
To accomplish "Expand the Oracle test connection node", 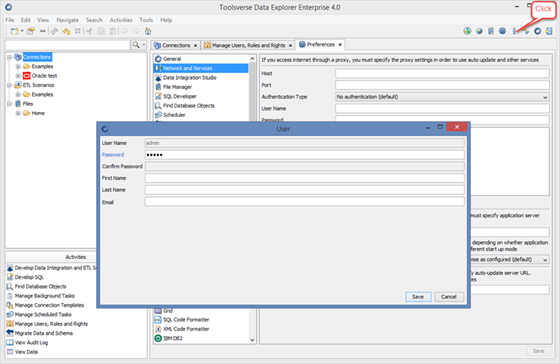I will point(18,76).
